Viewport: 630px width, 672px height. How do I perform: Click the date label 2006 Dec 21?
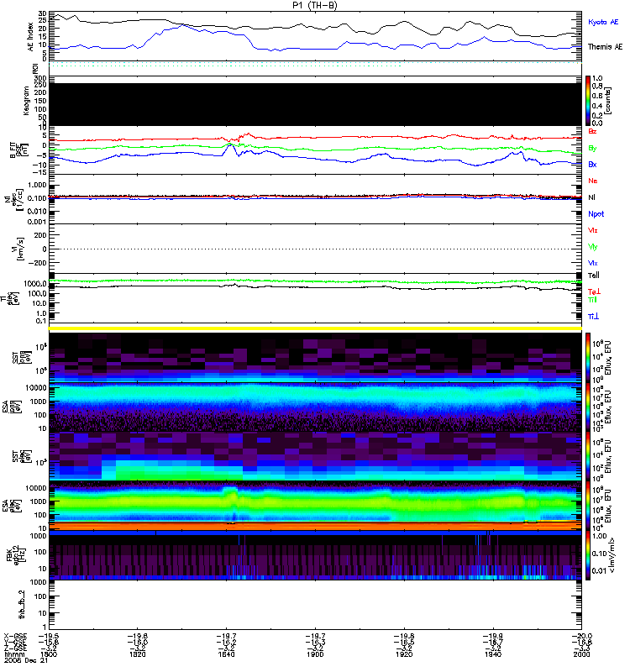(x=26, y=660)
